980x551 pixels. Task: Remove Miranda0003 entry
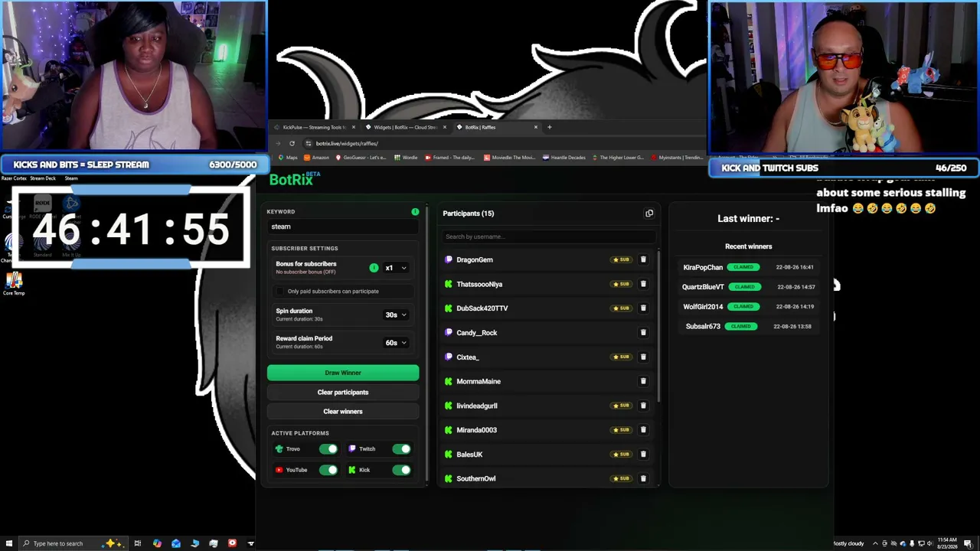point(643,430)
